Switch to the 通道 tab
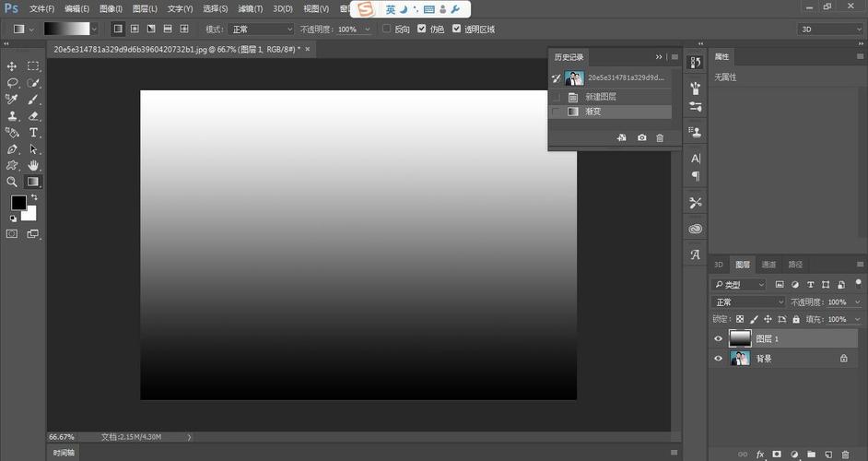This screenshot has width=868, height=461. point(768,265)
